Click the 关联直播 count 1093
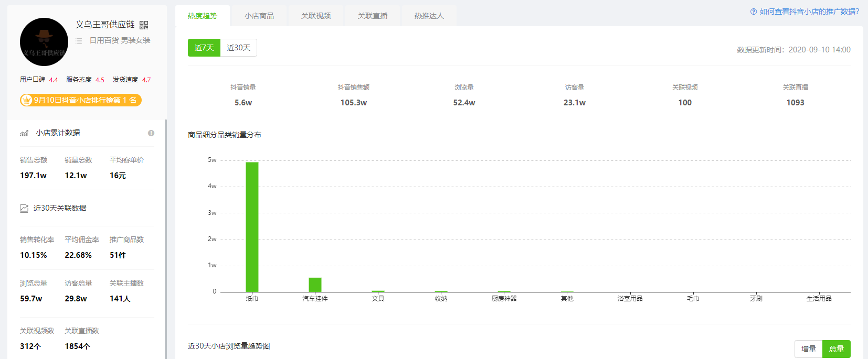This screenshot has width=868, height=359. 795,103
